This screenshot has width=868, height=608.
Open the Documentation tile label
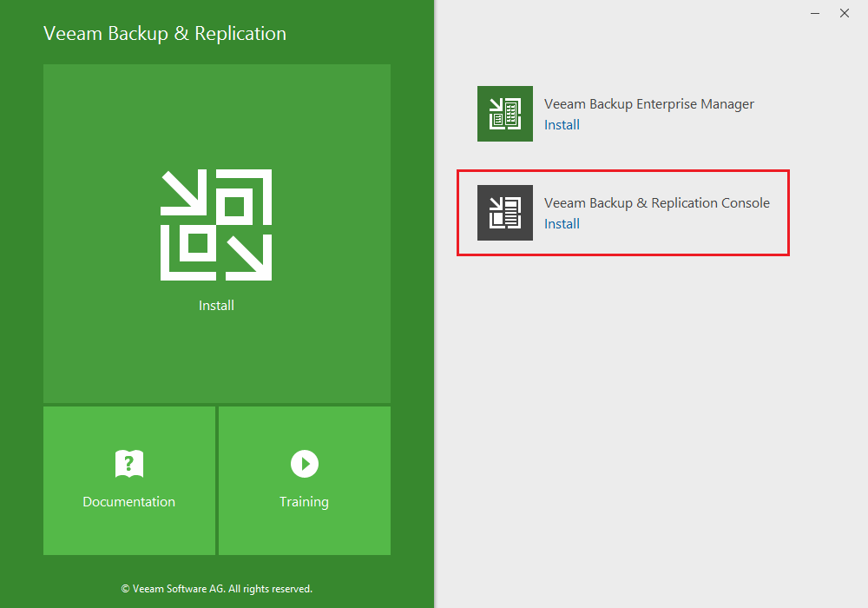pos(129,502)
